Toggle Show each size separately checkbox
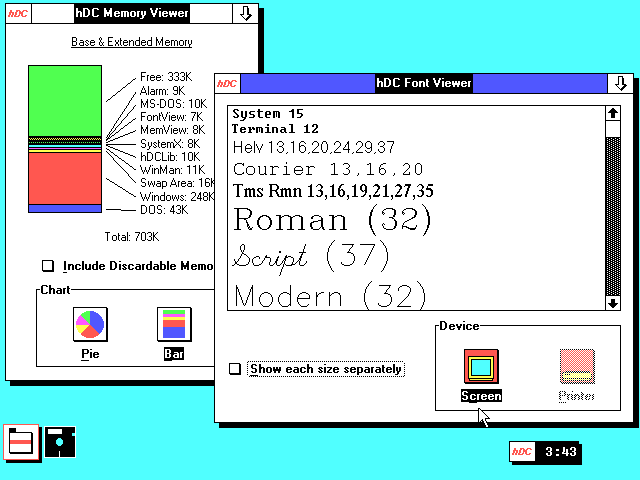640x480 pixels. [x=235, y=369]
